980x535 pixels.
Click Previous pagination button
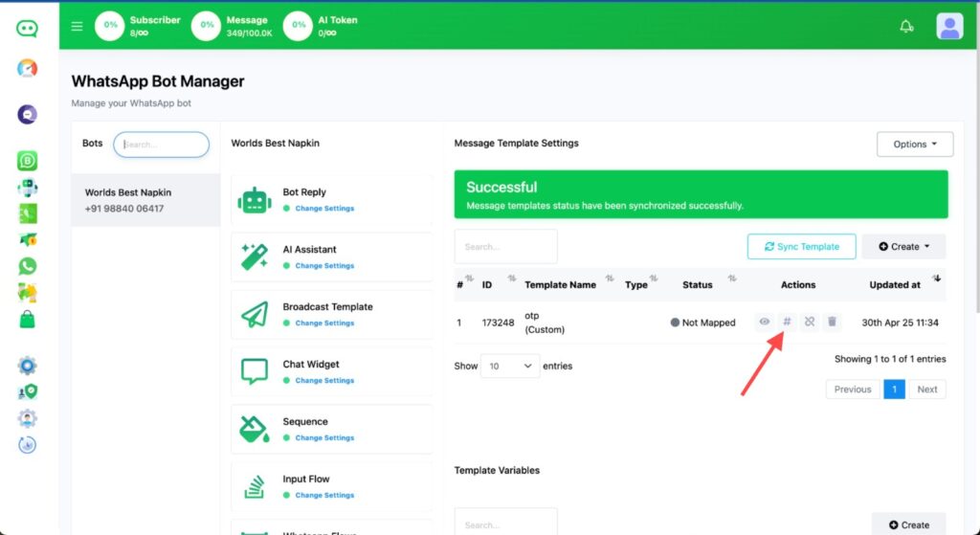[x=853, y=390]
